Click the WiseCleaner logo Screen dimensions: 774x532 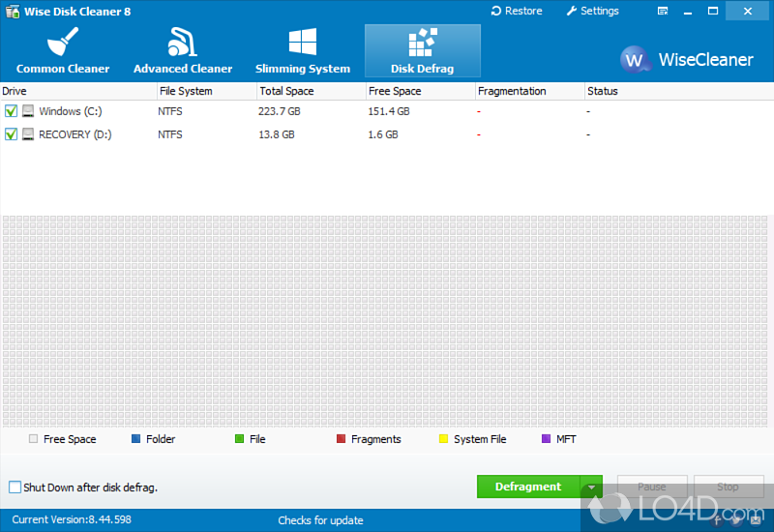(636, 60)
